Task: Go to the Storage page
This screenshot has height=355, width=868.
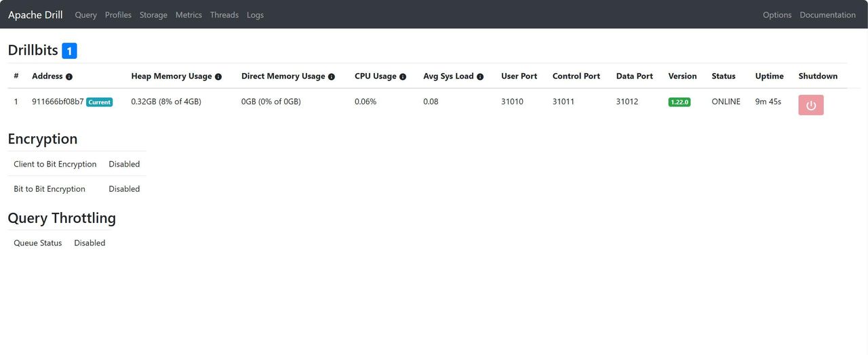Action: point(153,15)
